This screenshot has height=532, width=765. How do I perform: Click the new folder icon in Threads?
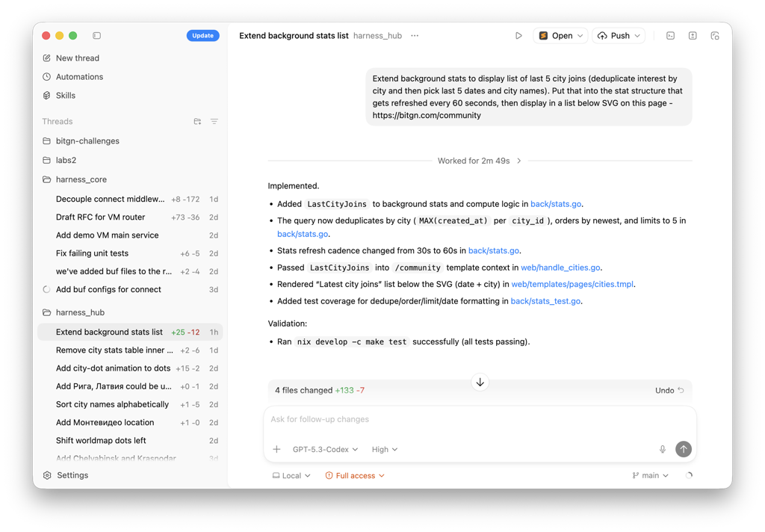click(x=197, y=122)
